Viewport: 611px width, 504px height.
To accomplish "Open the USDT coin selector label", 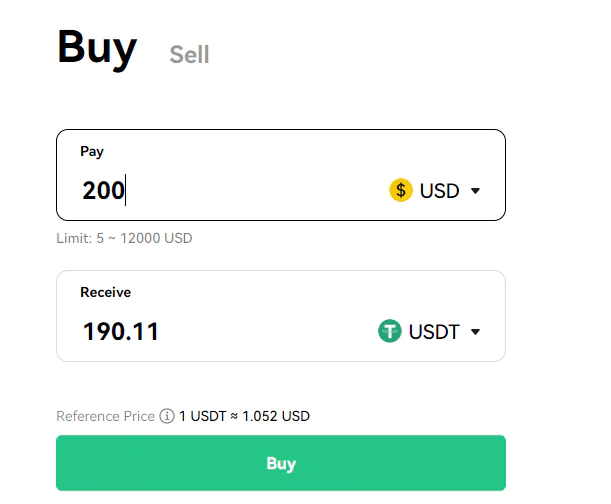I will (434, 332).
